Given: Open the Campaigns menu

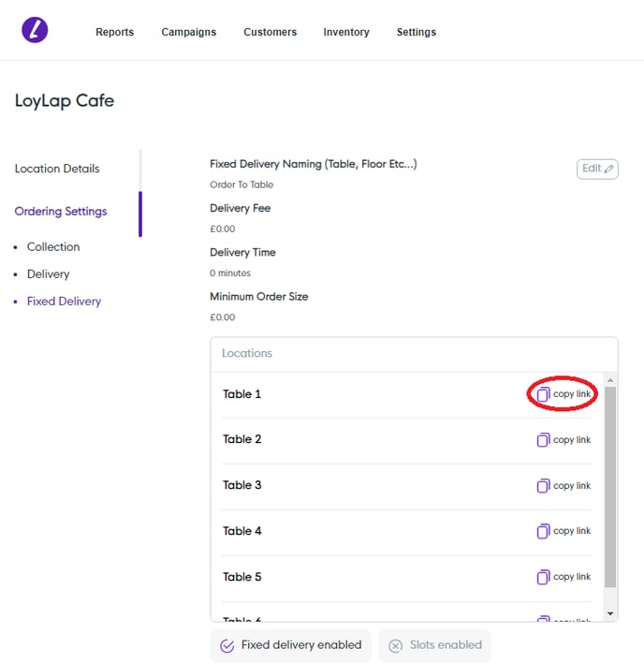Looking at the screenshot, I should click(x=189, y=32).
